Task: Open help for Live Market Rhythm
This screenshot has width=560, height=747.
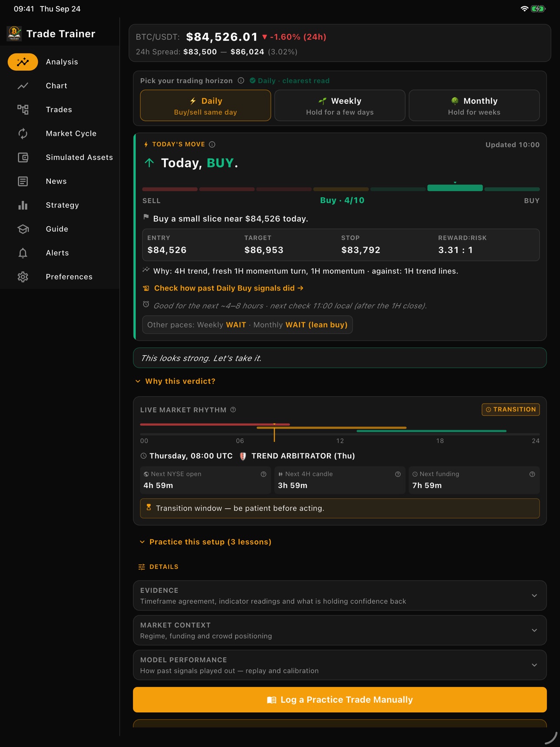Action: click(x=233, y=410)
